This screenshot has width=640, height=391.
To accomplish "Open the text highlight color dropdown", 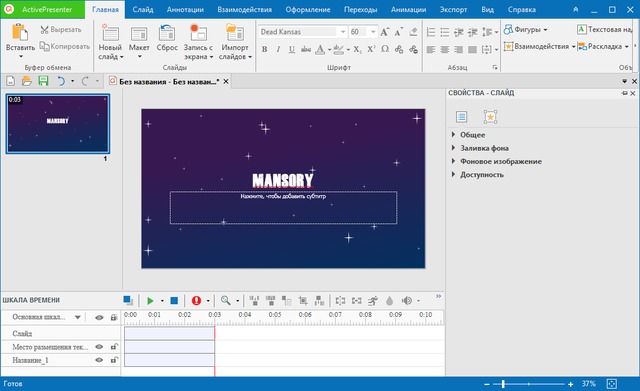I will click(348, 50).
